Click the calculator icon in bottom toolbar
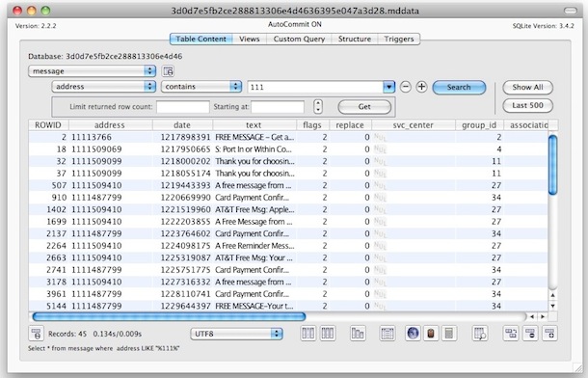Image resolution: width=588 pixels, height=378 pixels. [449, 333]
